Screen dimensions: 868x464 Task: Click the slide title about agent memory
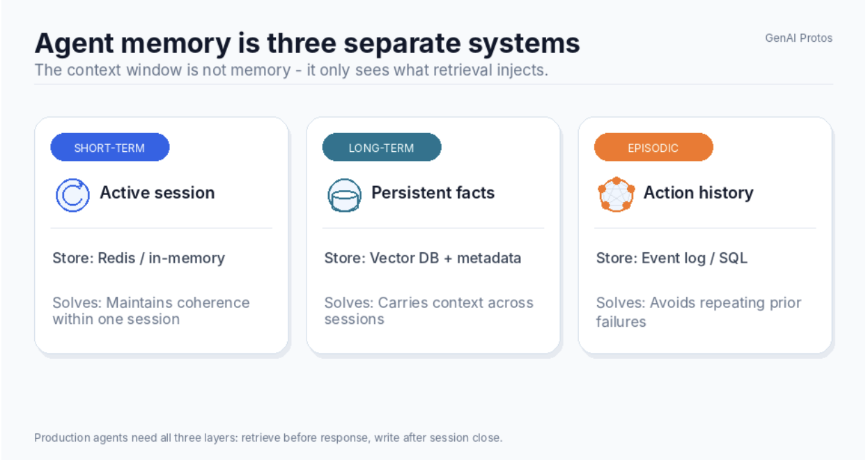tap(307, 43)
